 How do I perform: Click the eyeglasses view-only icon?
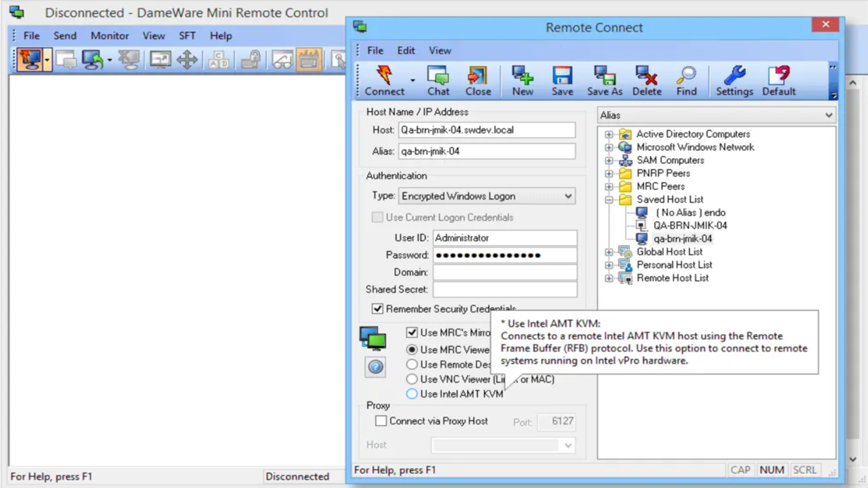pos(281,59)
